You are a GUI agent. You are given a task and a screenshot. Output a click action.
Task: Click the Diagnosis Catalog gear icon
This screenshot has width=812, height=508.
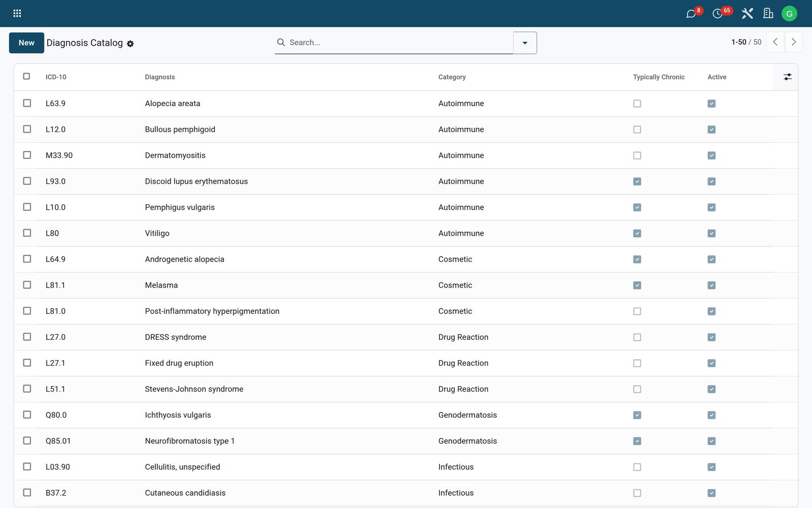coord(130,44)
